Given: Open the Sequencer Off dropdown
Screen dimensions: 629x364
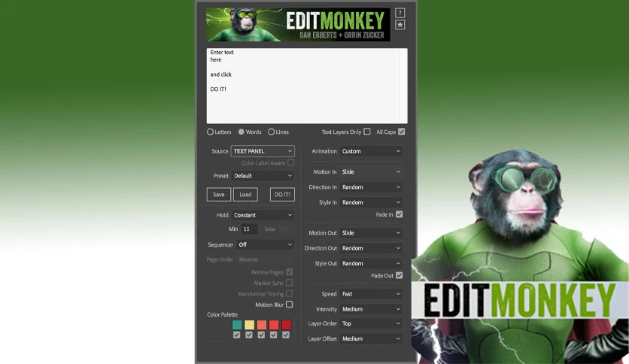Looking at the screenshot, I should 265,244.
